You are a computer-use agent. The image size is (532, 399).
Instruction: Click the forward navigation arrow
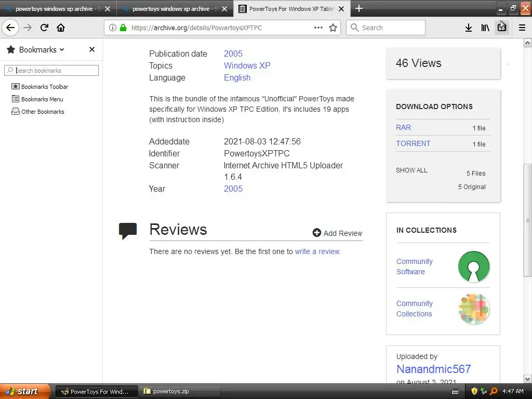tap(28, 28)
